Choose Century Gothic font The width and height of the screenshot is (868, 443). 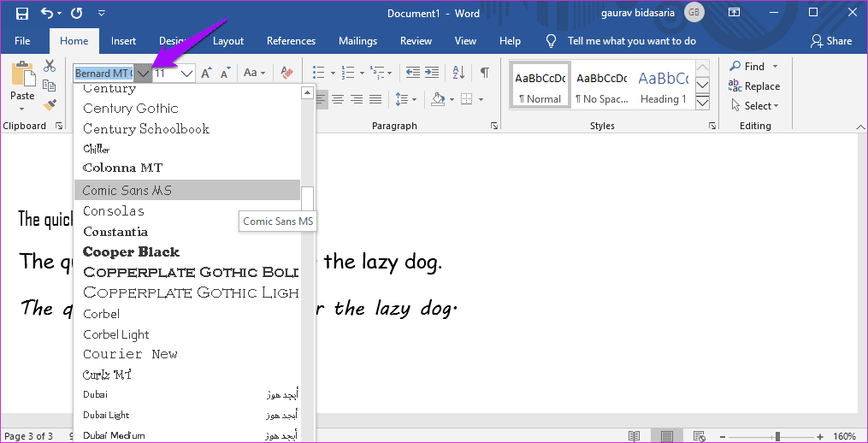[x=187, y=109]
